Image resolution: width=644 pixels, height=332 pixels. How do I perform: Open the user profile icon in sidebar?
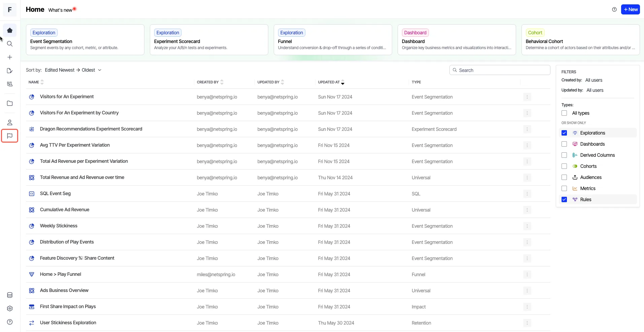pos(10,122)
